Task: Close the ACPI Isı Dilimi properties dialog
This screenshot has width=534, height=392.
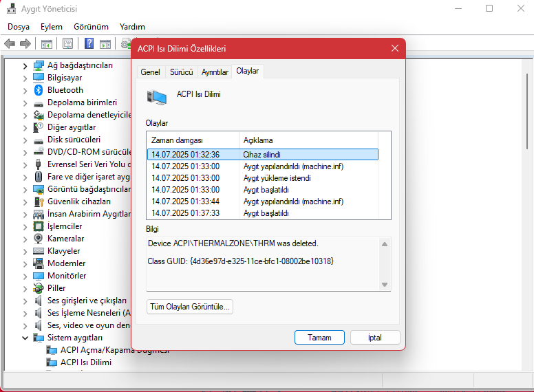Action: (395, 48)
